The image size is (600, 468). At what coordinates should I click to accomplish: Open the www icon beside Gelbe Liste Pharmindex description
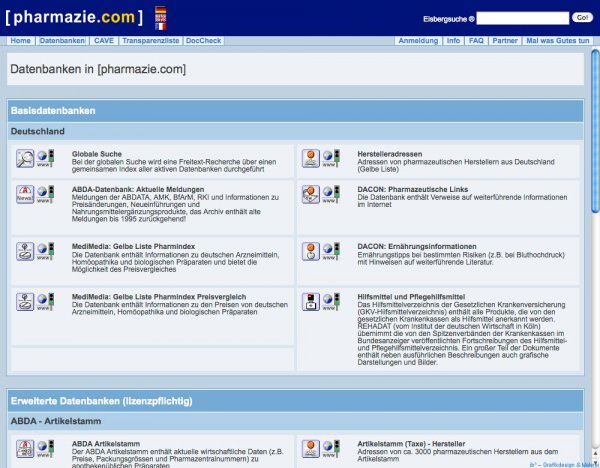tap(46, 251)
